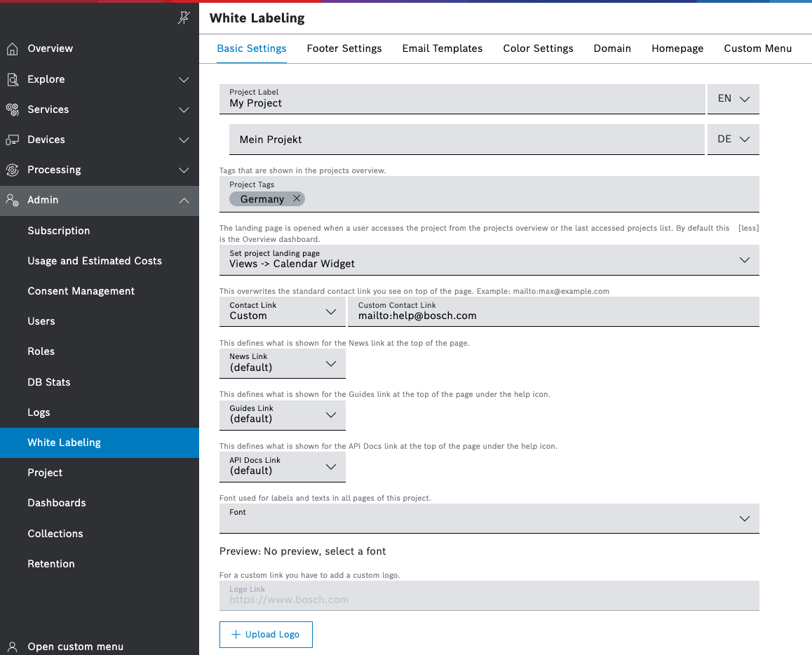Click the Processing icon in sidebar
The width and height of the screenshot is (812, 655).
(x=12, y=170)
